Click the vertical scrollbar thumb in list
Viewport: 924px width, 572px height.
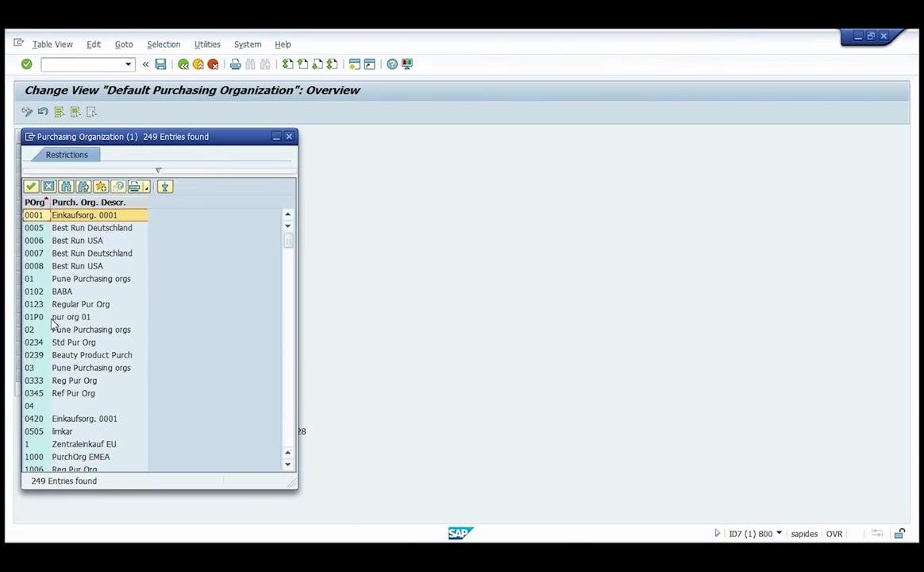coord(288,241)
